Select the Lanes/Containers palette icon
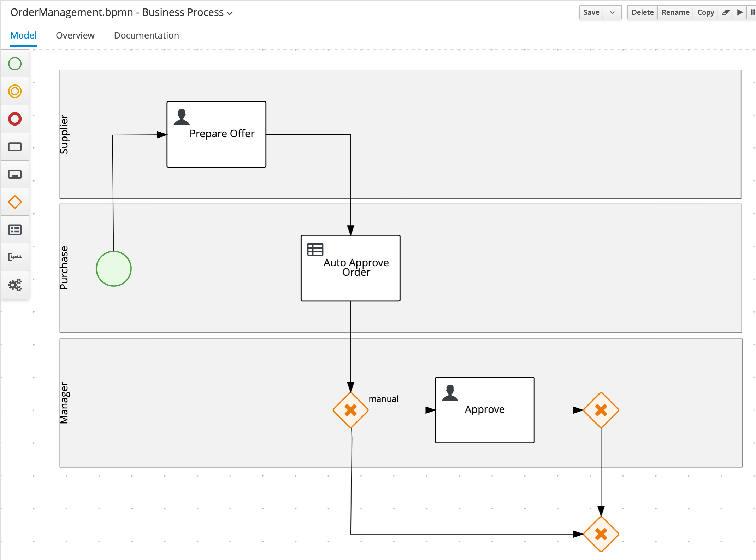The height and width of the screenshot is (560, 756). click(x=15, y=230)
